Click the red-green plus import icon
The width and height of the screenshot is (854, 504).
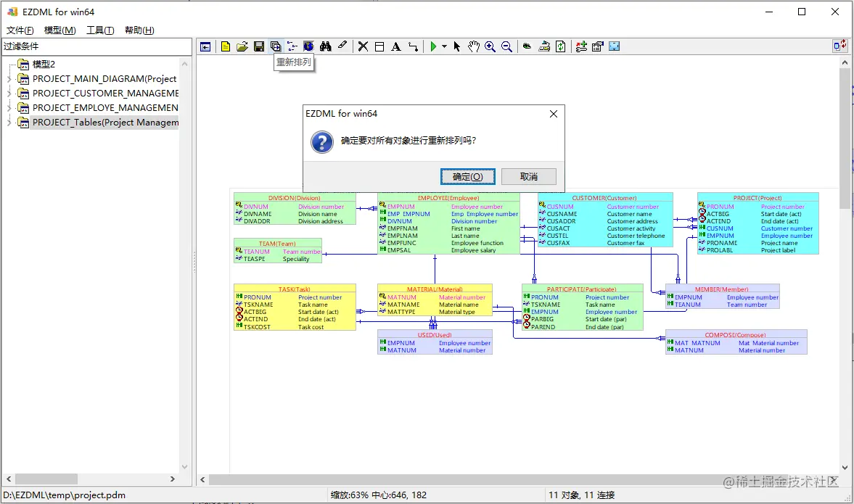[581, 47]
